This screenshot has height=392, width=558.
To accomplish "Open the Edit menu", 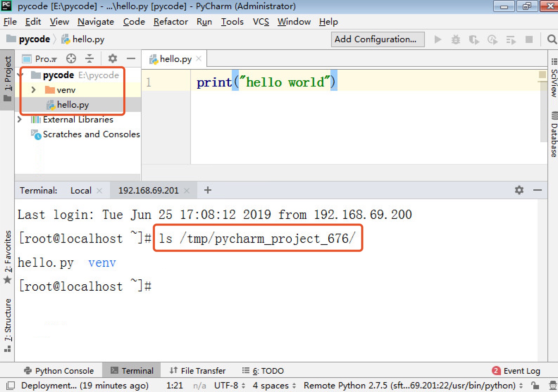I will coord(33,22).
